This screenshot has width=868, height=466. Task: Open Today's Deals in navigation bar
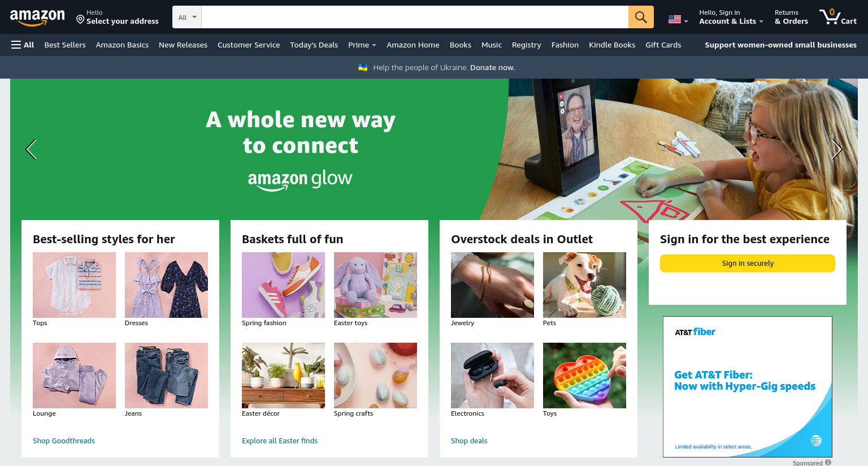pos(314,45)
